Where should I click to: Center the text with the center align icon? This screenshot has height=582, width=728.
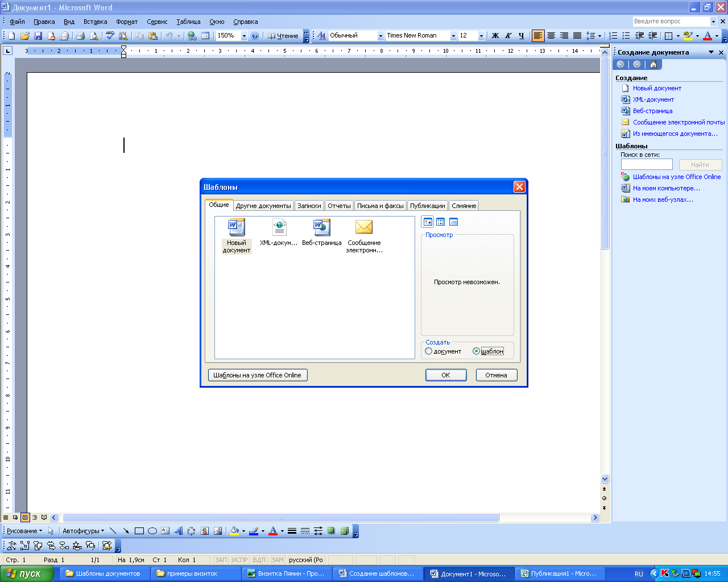click(551, 36)
